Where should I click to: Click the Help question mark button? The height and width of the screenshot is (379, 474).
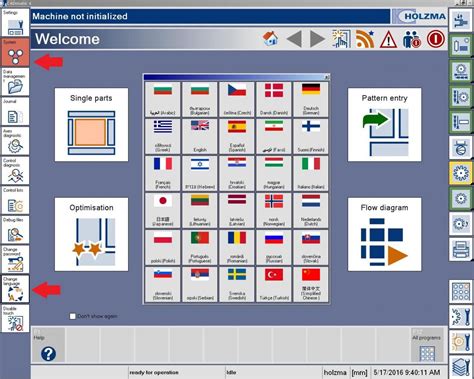[x=48, y=345]
